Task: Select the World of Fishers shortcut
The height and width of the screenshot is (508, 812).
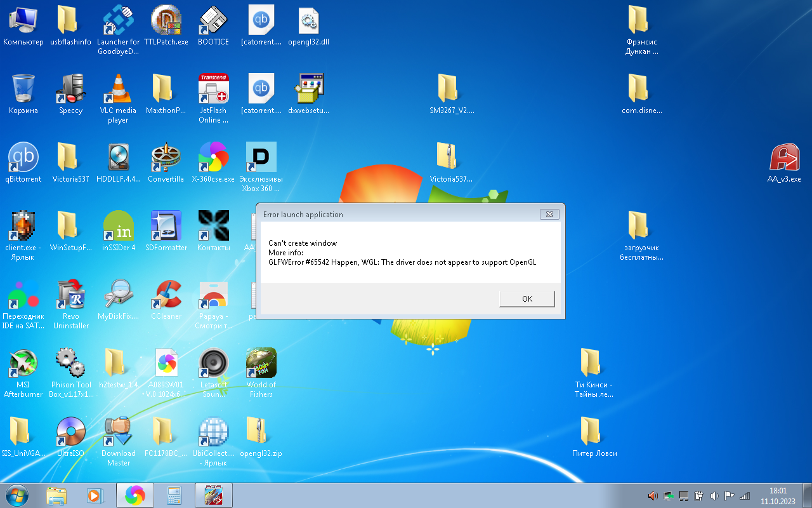Action: (261, 373)
